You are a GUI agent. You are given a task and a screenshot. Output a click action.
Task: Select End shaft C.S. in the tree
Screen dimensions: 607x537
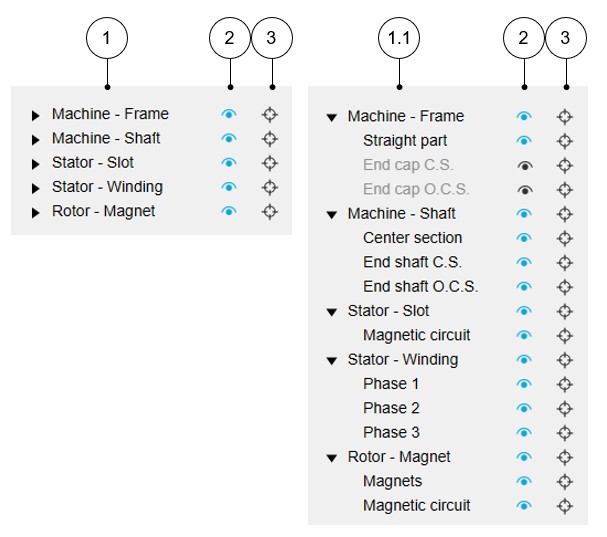click(x=410, y=262)
